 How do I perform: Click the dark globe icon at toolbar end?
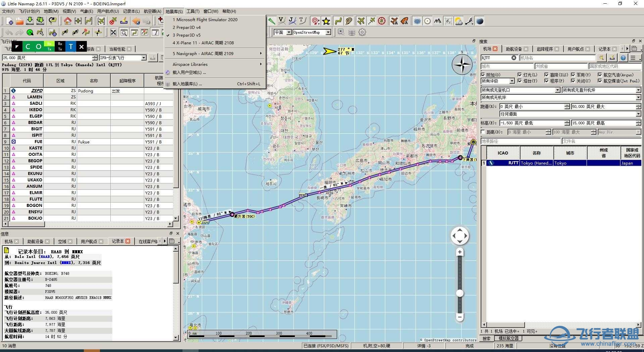click(480, 21)
